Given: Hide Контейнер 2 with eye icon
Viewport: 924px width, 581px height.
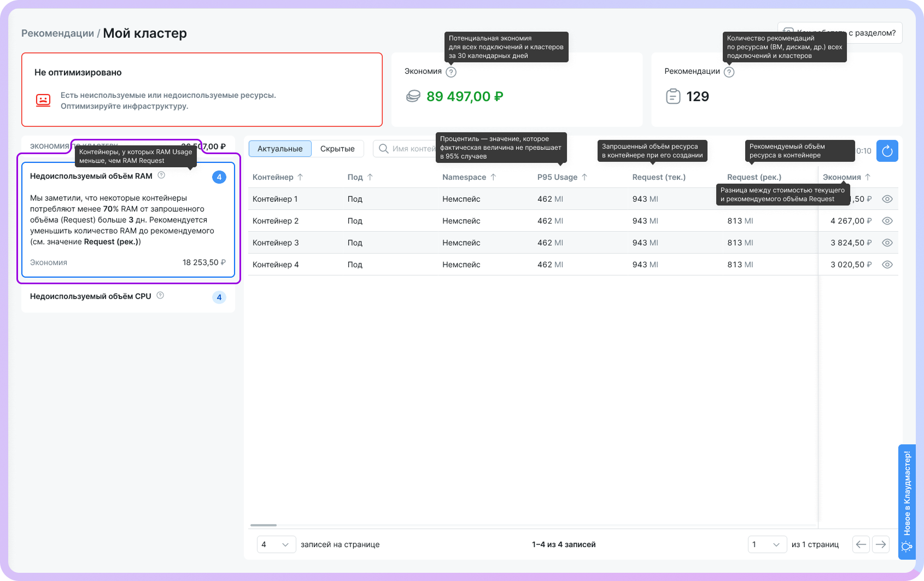Looking at the screenshot, I should pos(887,221).
